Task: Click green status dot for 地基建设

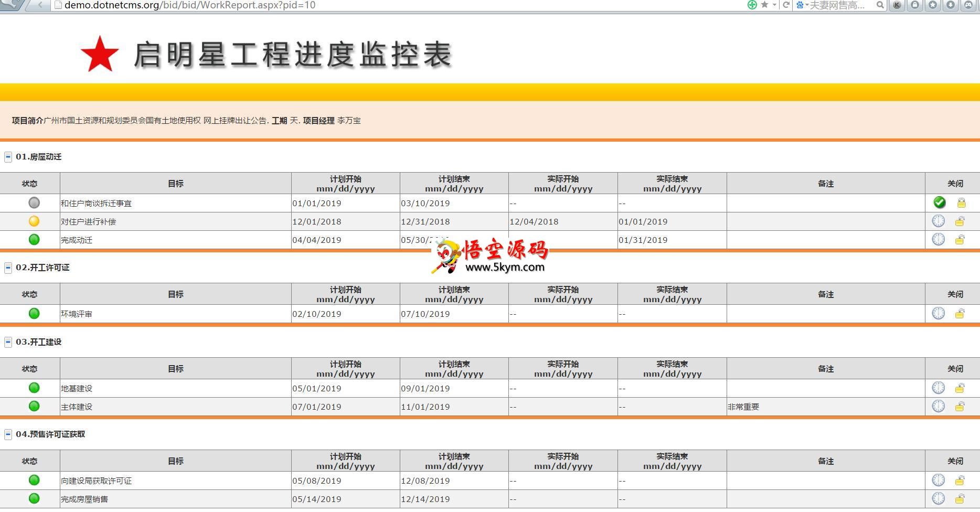Action: 34,388
